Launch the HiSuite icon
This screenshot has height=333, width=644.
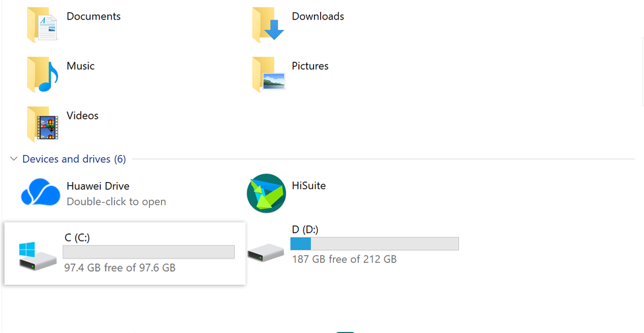266,193
